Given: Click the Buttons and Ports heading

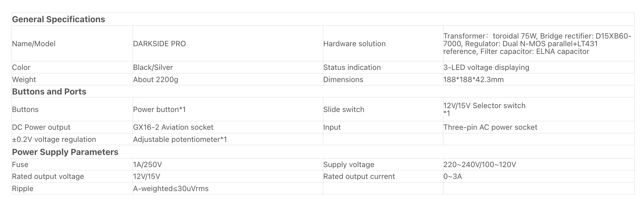Looking at the screenshot, I should click(x=49, y=92).
